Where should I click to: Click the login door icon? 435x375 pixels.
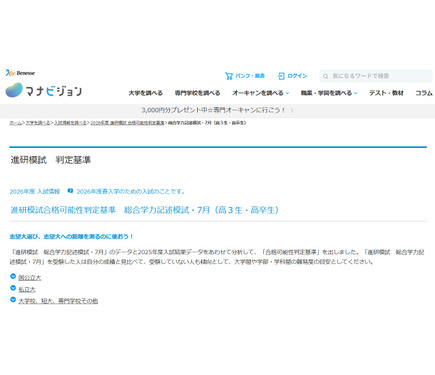281,76
